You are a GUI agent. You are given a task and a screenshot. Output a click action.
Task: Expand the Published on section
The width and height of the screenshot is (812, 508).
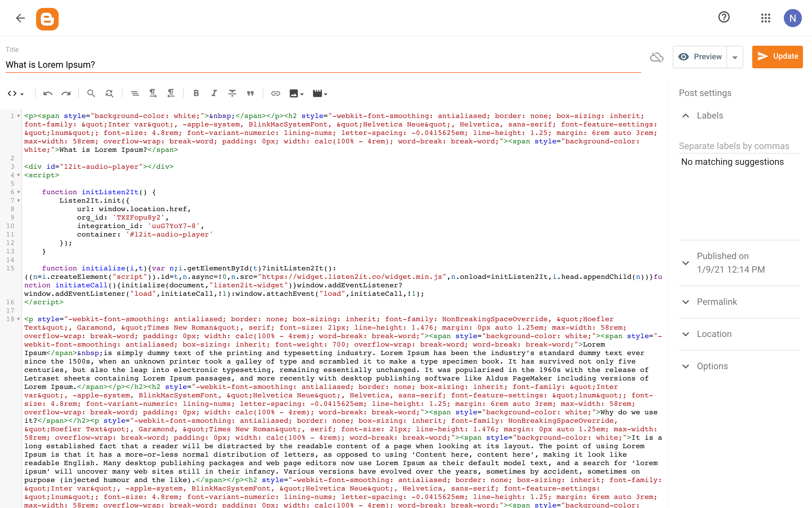[x=686, y=263]
